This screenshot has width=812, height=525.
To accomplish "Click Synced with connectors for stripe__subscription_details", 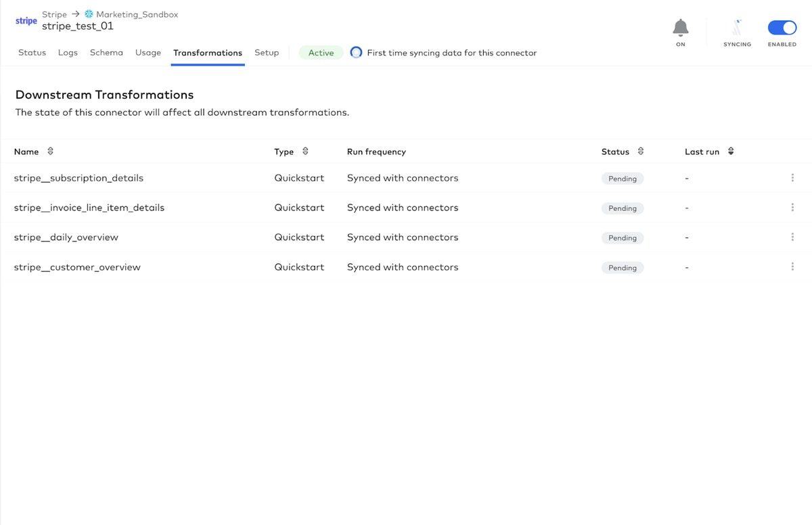I will [403, 178].
